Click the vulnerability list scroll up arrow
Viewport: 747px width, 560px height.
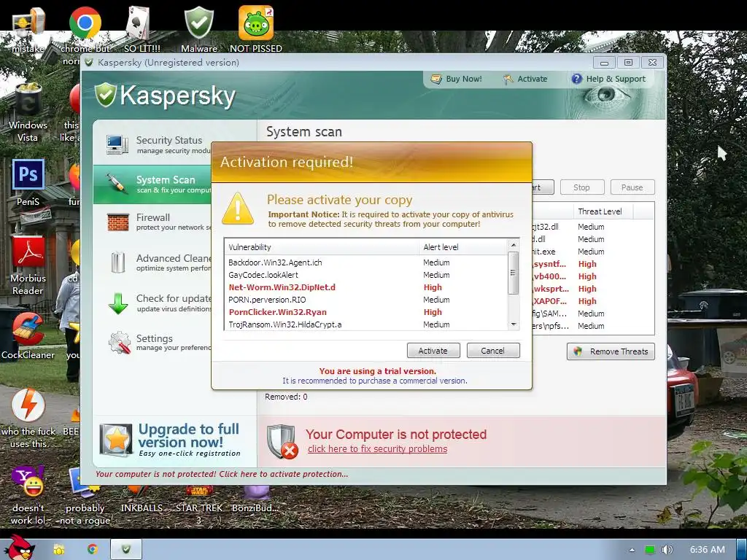coord(513,245)
